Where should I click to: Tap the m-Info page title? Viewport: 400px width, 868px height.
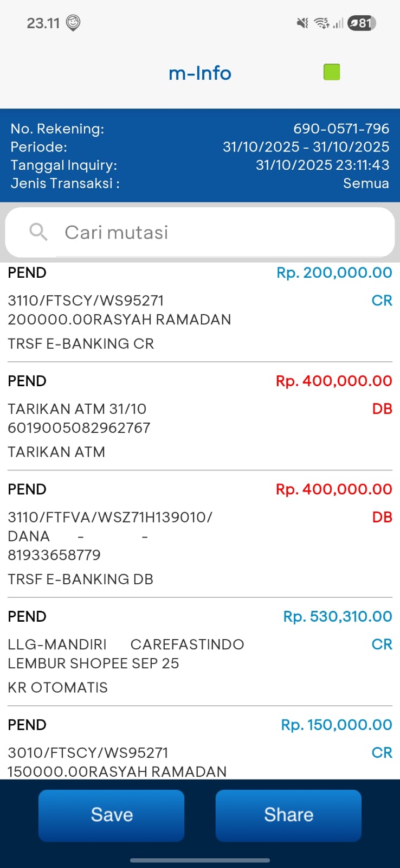(x=200, y=73)
